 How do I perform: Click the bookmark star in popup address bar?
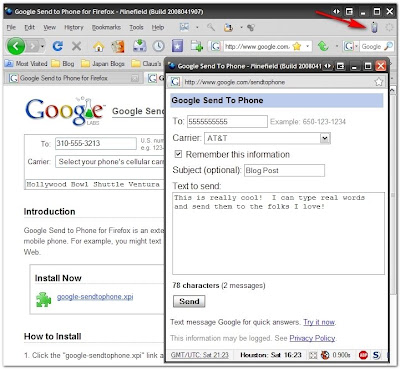coord(379,82)
